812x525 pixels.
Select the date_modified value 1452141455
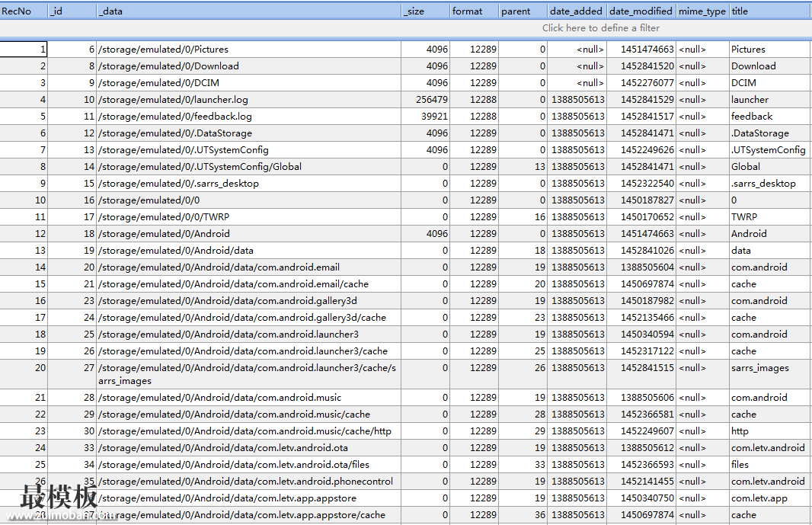641,481
